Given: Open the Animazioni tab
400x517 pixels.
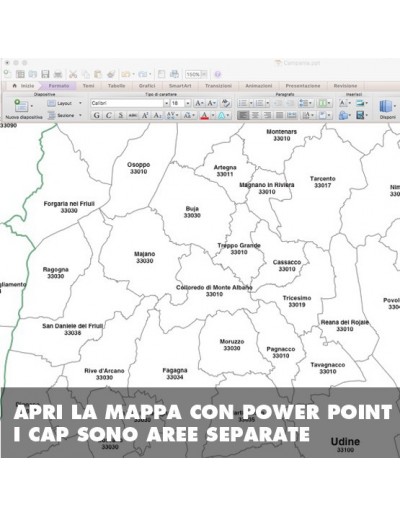Looking at the screenshot, I should pyautogui.click(x=259, y=86).
